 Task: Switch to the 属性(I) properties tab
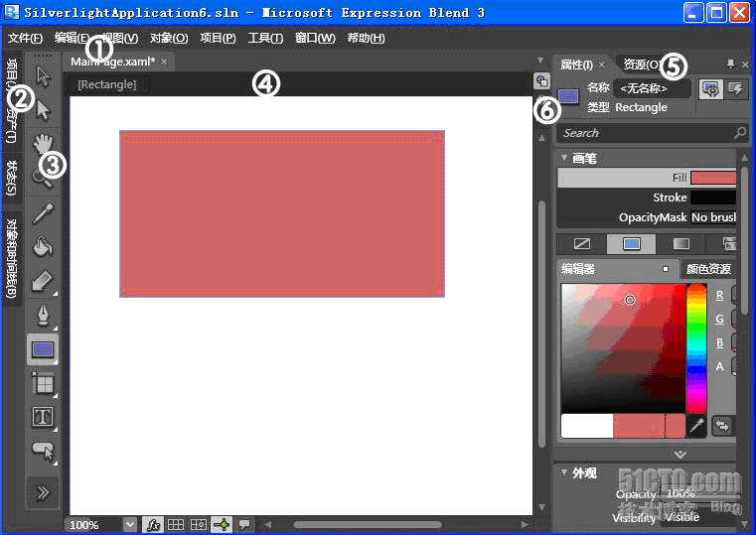point(576,65)
